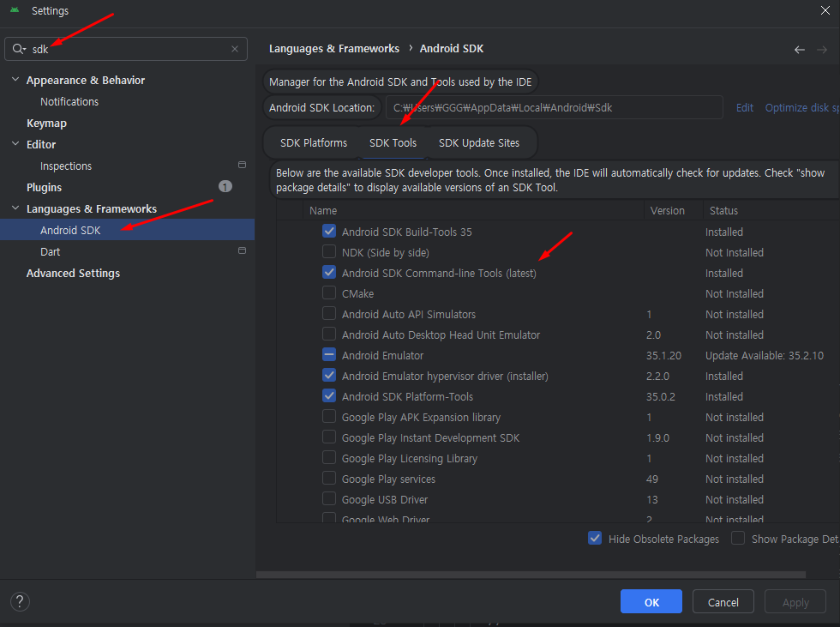Click the back navigation arrow
This screenshot has height=627, width=840.
pos(799,49)
